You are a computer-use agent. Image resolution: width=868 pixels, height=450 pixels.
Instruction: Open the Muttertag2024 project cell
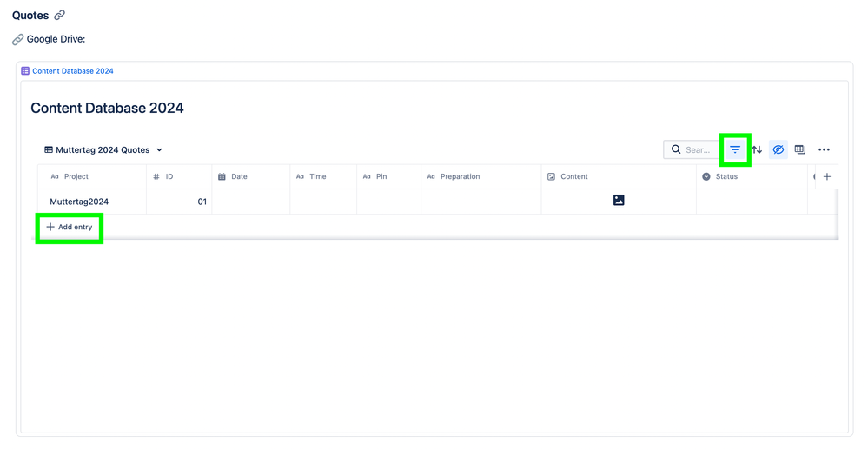pyautogui.click(x=92, y=202)
